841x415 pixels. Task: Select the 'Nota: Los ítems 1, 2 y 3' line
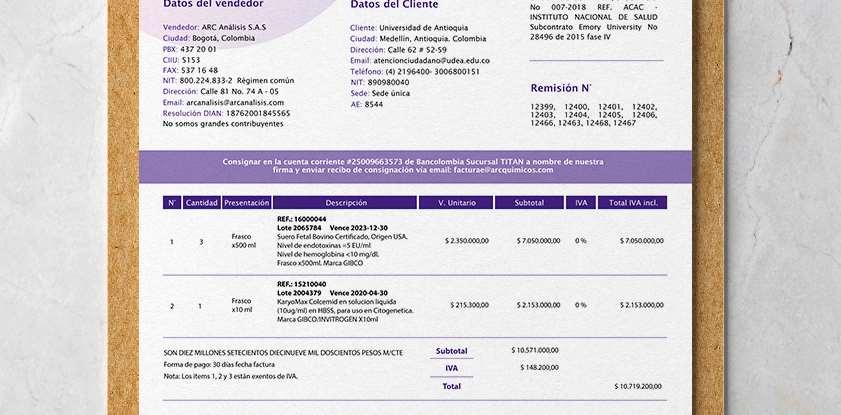point(231,376)
